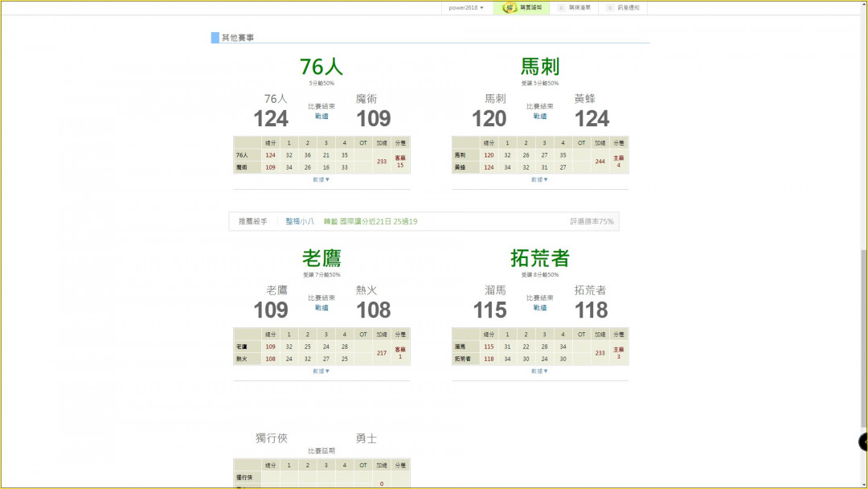Image resolution: width=868 pixels, height=489 pixels.
Task: Click the big 124 score under 黃蜂
Action: coord(592,119)
